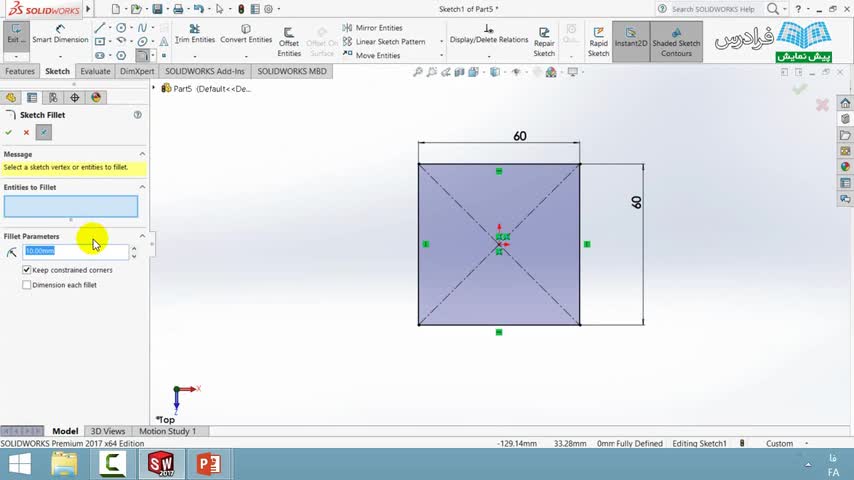Viewport: 854px width, 480px height.
Task: Open the DimXpertManager tab icon
Action: (75, 98)
